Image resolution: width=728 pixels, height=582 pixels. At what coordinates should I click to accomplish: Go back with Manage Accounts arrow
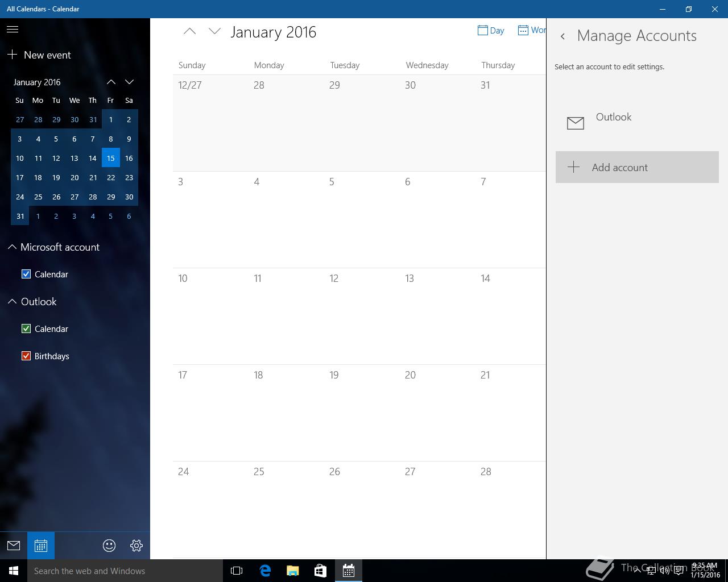point(562,36)
